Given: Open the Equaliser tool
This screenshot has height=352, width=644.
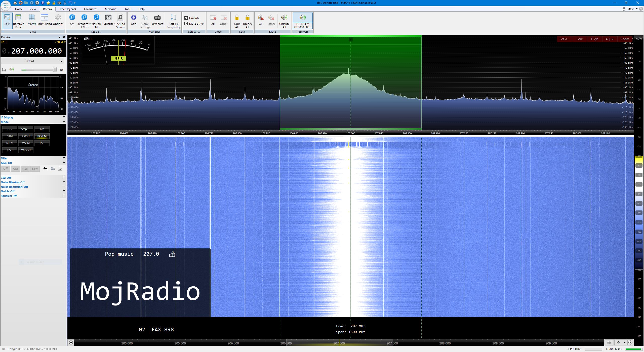Looking at the screenshot, I should 108,20.
